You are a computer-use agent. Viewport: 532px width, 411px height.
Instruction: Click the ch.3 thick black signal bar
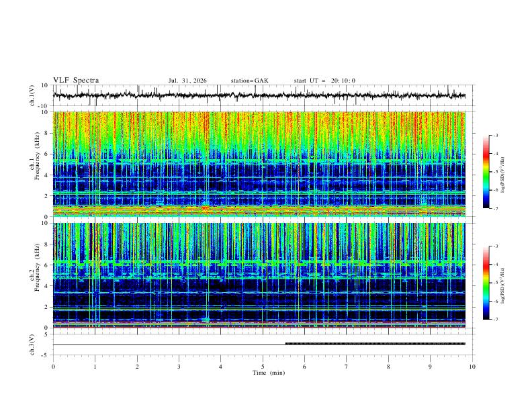click(375, 344)
